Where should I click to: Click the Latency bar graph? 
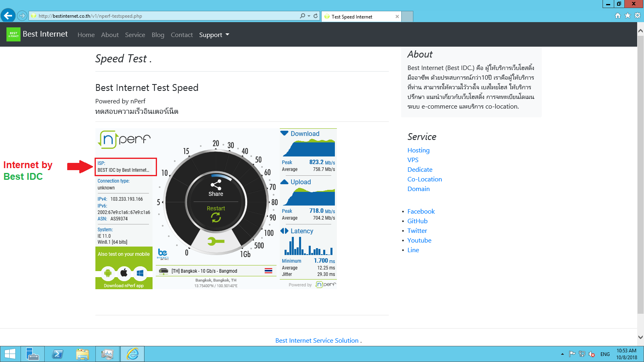(x=309, y=246)
